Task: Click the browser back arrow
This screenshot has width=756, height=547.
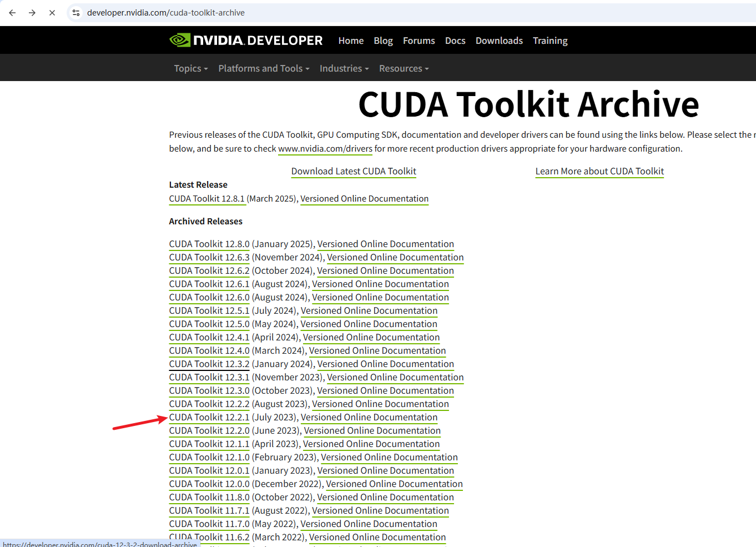Action: coord(12,12)
